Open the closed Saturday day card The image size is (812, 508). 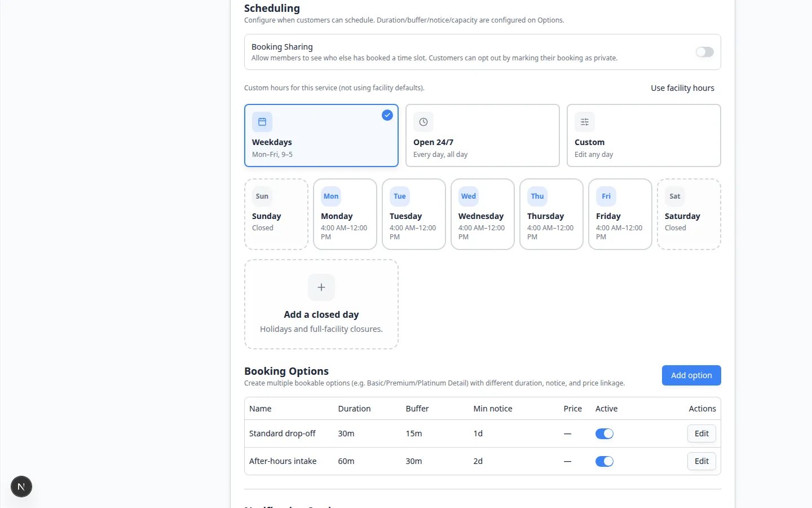click(x=689, y=214)
